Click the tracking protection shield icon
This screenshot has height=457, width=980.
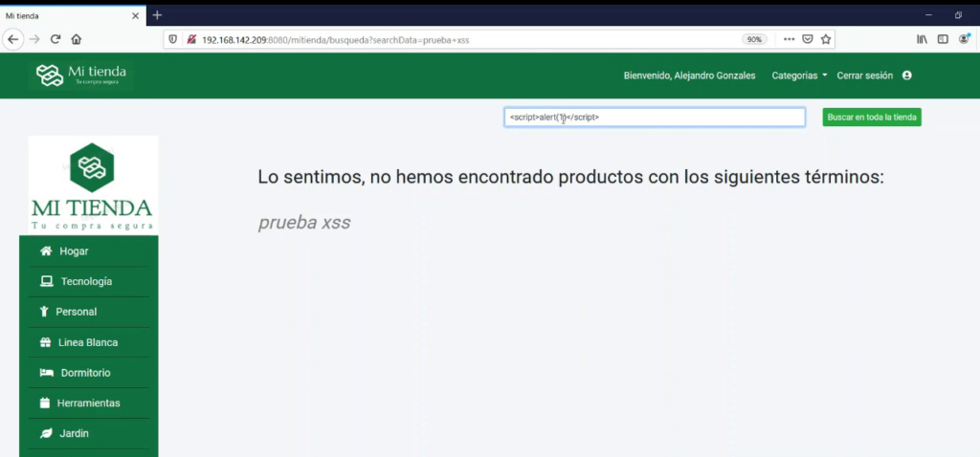click(x=174, y=39)
